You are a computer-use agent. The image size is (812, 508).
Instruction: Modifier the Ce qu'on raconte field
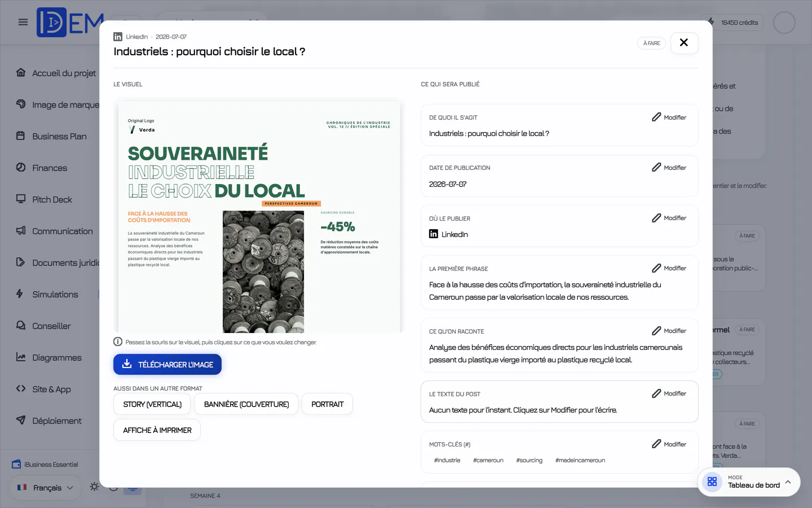669,331
